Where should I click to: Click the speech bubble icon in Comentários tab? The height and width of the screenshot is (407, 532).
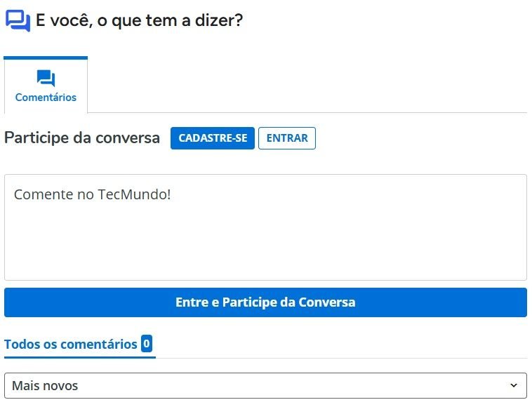pyautogui.click(x=46, y=79)
